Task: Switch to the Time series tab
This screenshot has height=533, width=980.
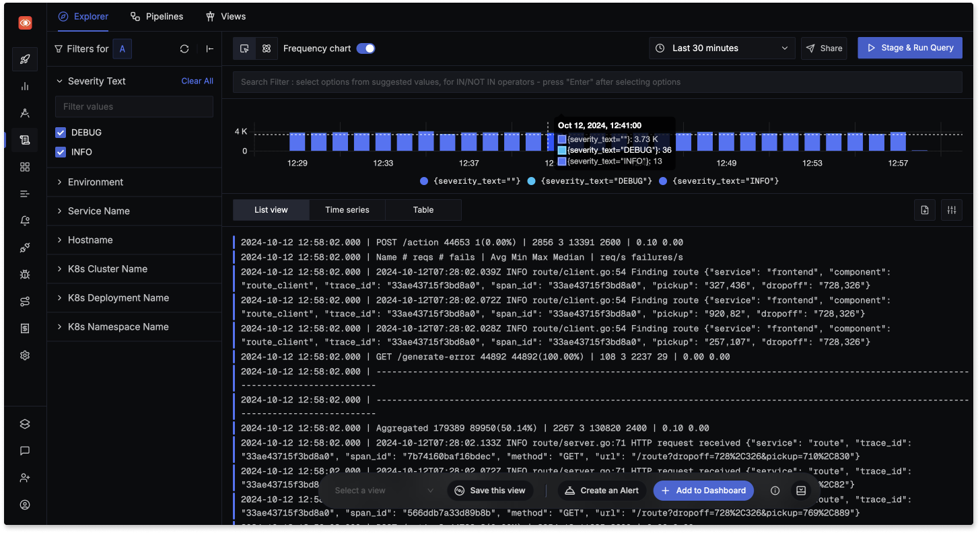Action: click(347, 209)
